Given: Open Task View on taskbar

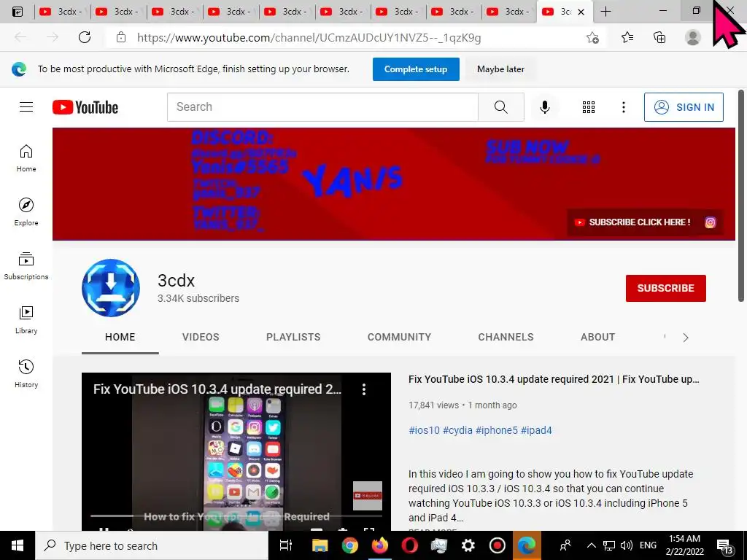Looking at the screenshot, I should pyautogui.click(x=286, y=545).
